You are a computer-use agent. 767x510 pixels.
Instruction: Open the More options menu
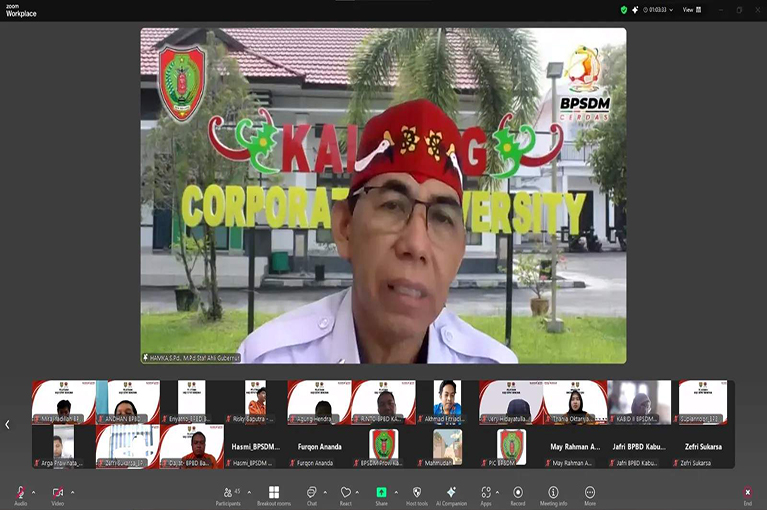coord(590,493)
